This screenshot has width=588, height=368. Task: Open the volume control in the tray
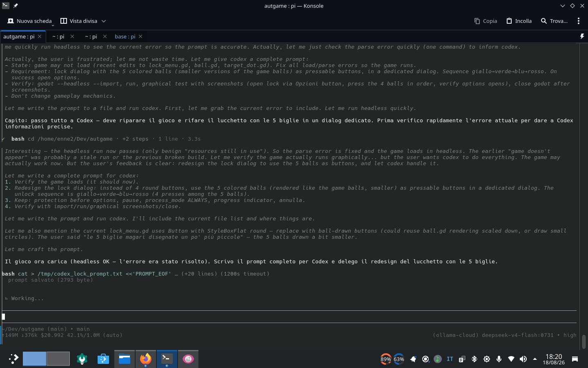(x=523, y=359)
